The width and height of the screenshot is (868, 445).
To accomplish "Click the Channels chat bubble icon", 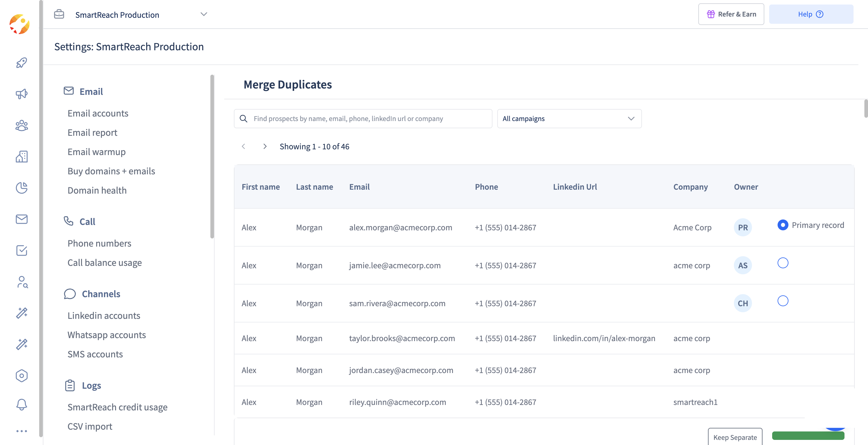I will pos(70,294).
